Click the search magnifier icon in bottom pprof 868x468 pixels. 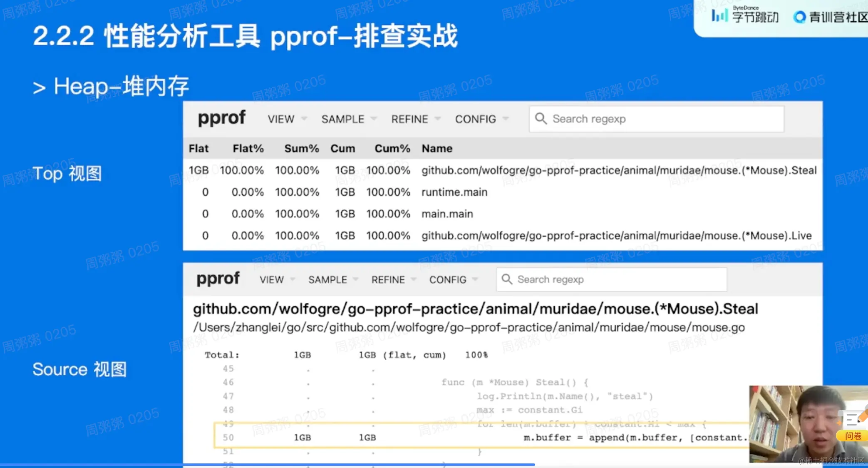(506, 279)
